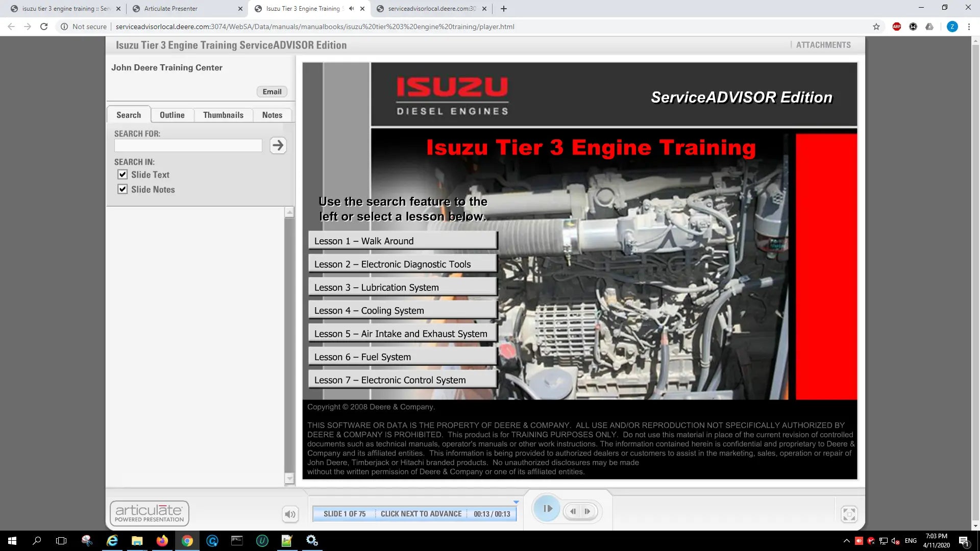
Task: Click the rewind playback icon
Action: pyautogui.click(x=572, y=511)
